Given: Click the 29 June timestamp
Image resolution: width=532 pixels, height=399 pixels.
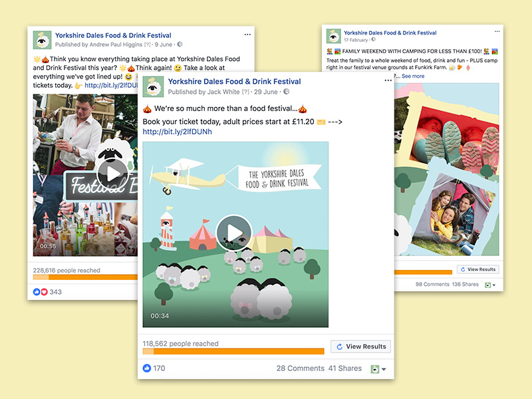Looking at the screenshot, I should (x=265, y=92).
